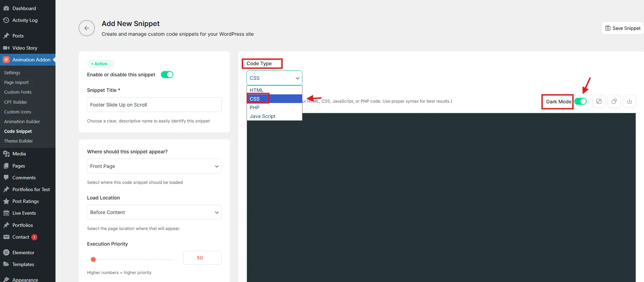
Task: Click the fullscreen expand editor icon
Action: [599, 102]
